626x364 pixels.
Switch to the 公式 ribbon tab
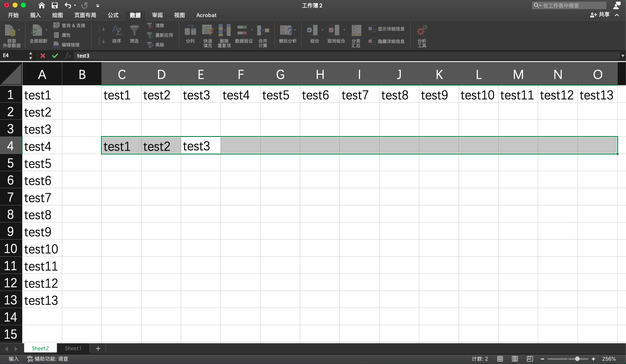(113, 15)
